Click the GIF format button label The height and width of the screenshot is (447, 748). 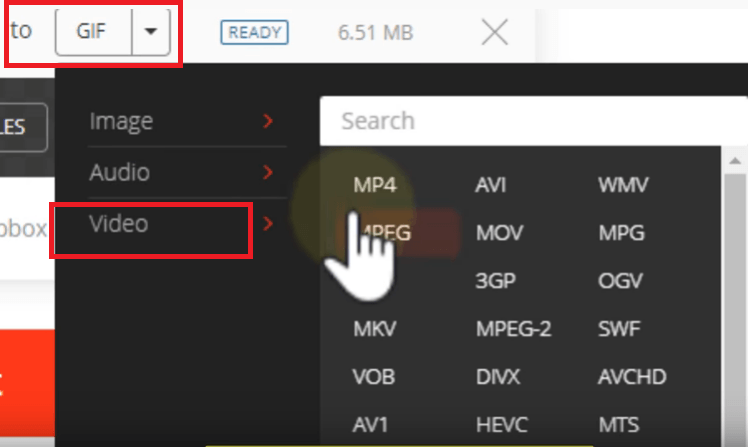(x=91, y=31)
